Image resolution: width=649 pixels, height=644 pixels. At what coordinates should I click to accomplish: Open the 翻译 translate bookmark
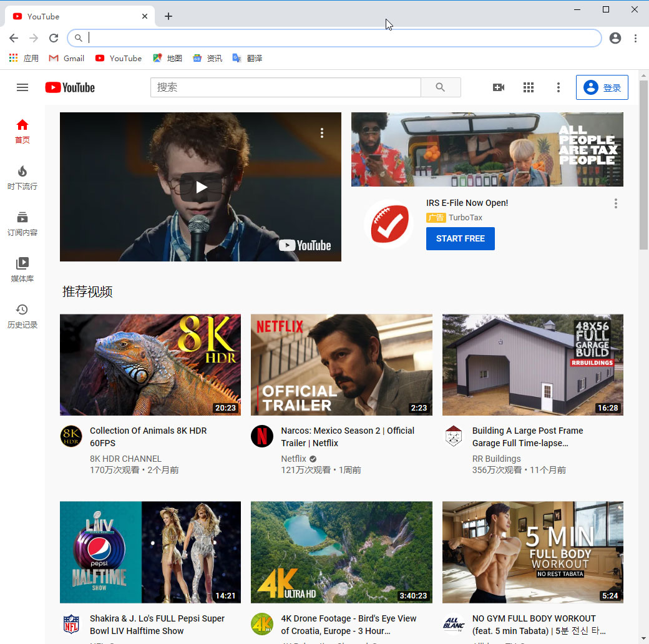click(248, 59)
